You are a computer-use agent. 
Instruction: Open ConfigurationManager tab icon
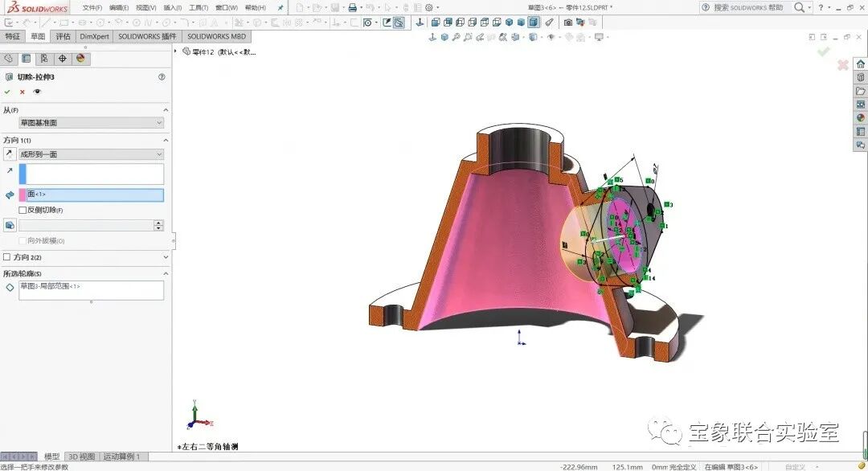click(x=44, y=58)
